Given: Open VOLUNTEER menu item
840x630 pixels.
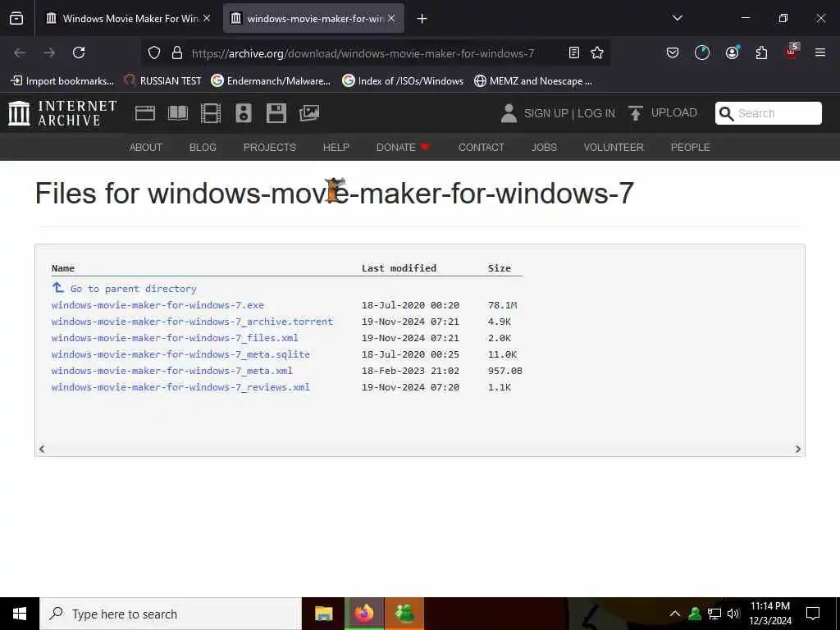Looking at the screenshot, I should pyautogui.click(x=614, y=148).
